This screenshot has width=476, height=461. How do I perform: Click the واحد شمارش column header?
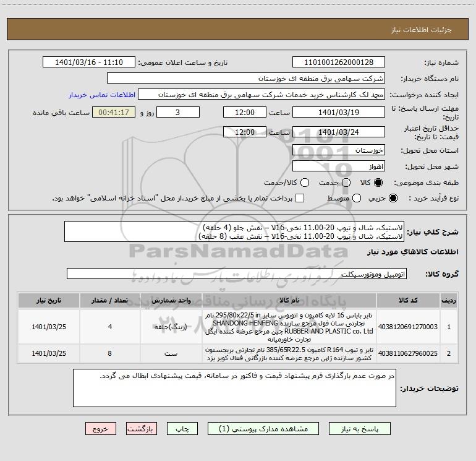pos(171,301)
